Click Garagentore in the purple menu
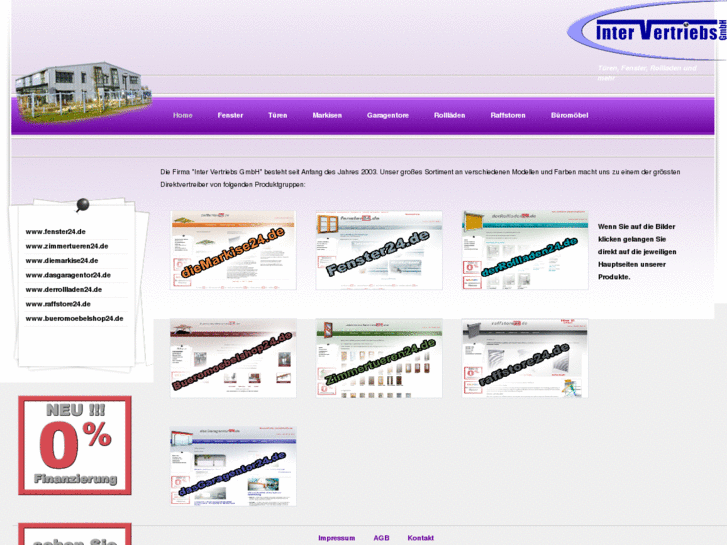Image resolution: width=727 pixels, height=545 pixels. pyautogui.click(x=388, y=115)
